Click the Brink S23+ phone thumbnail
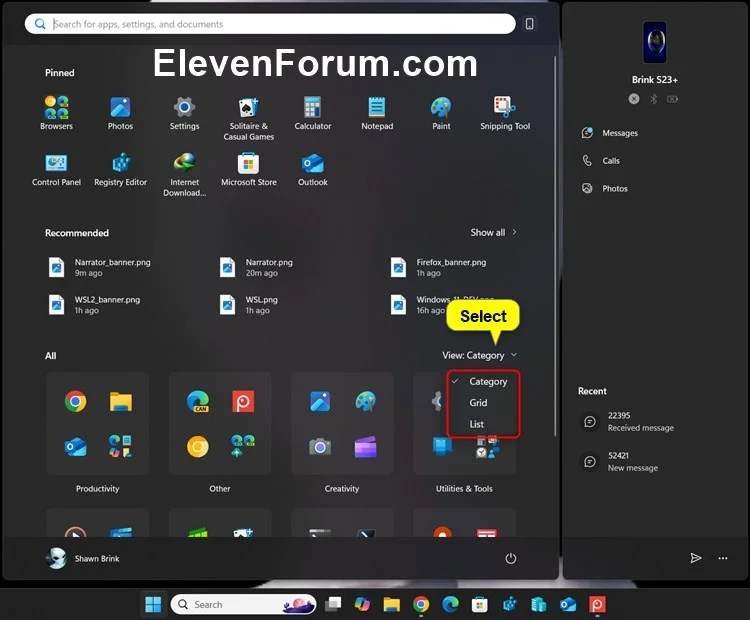This screenshot has width=750, height=620. (x=654, y=42)
